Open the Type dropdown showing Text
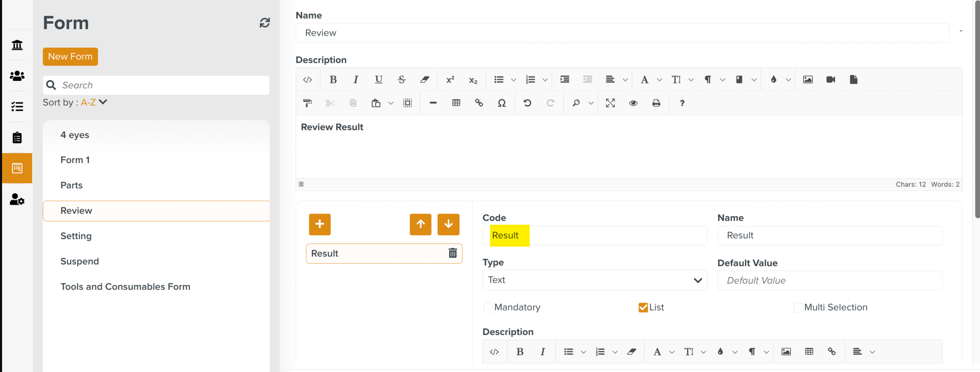Viewport: 980px width, 372px height. pyautogui.click(x=594, y=280)
